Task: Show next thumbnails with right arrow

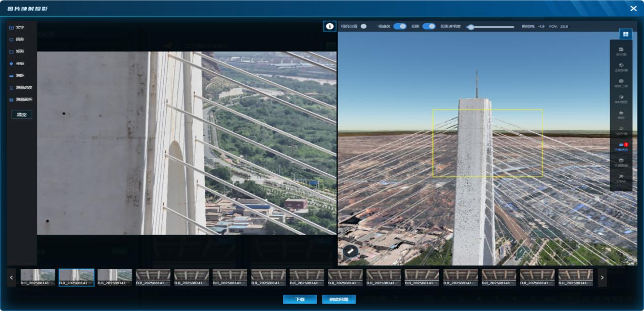Action: [x=602, y=278]
